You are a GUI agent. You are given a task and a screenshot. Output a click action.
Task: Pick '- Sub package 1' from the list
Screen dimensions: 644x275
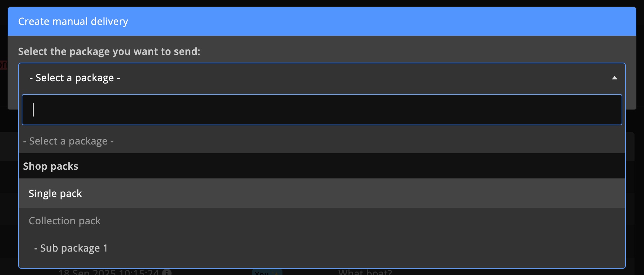click(71, 248)
